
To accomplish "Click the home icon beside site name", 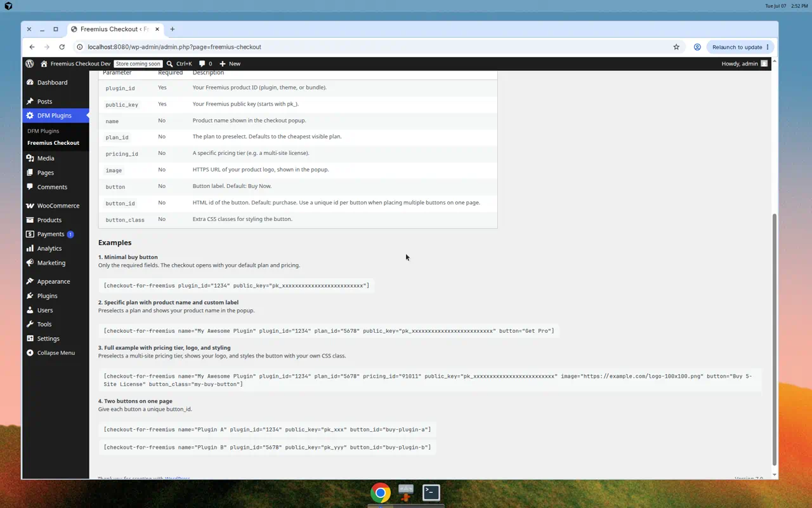I will pos(44,63).
